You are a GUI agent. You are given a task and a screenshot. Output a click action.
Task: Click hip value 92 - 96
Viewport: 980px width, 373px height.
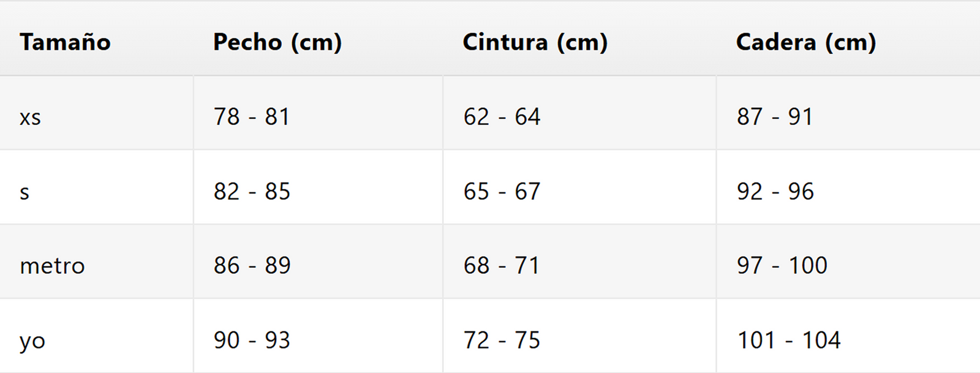(x=775, y=191)
